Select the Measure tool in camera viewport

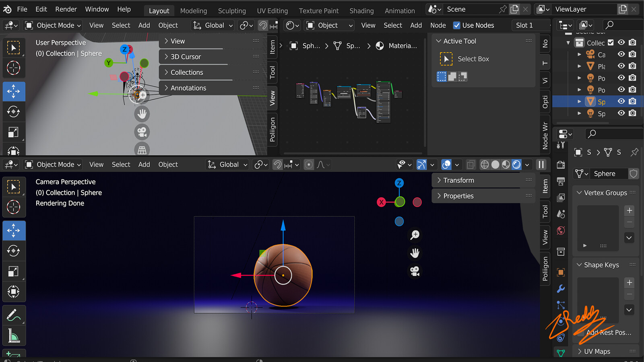14,335
